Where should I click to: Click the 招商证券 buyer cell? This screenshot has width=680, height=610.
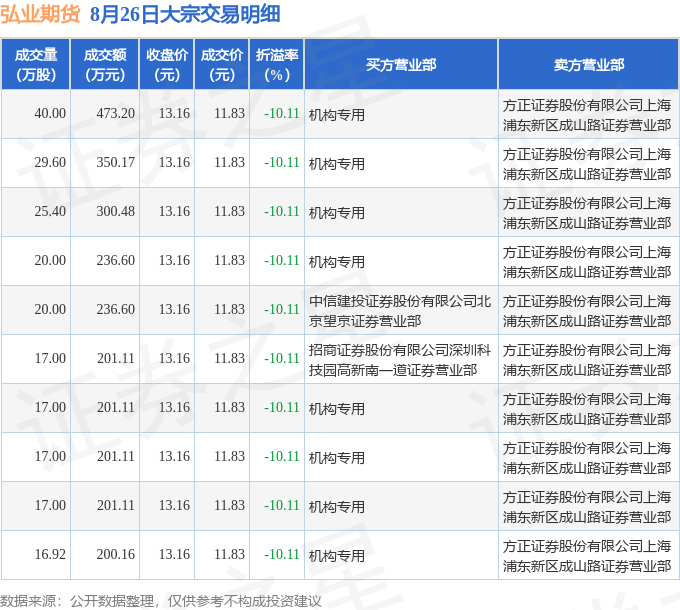click(400, 360)
